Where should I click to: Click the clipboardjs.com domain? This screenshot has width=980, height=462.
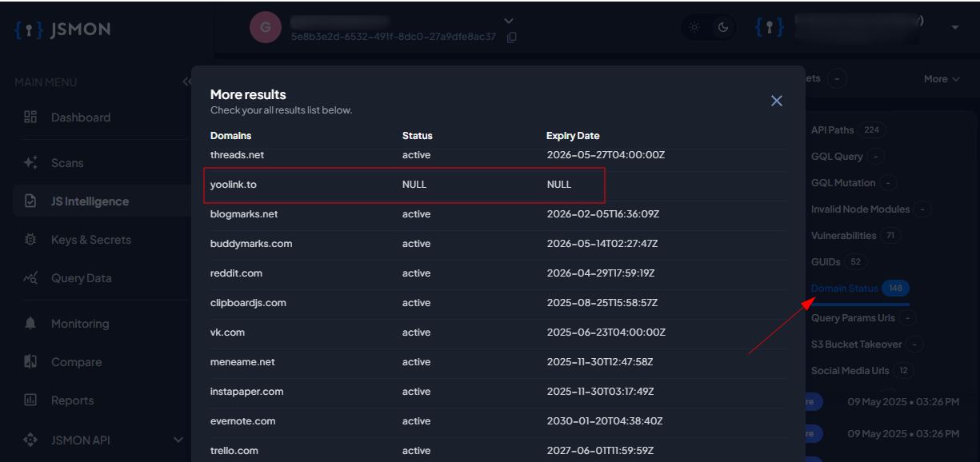248,303
